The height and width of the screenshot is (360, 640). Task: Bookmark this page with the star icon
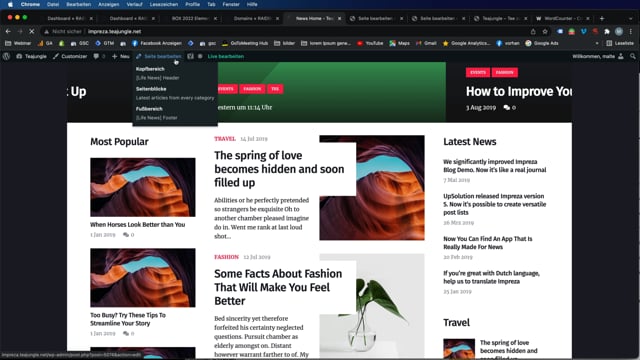pos(545,31)
